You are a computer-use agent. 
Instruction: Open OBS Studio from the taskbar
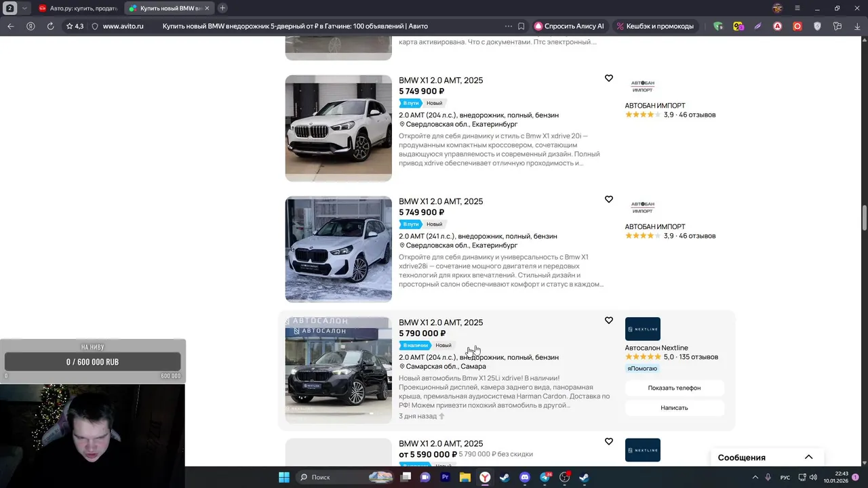565,477
